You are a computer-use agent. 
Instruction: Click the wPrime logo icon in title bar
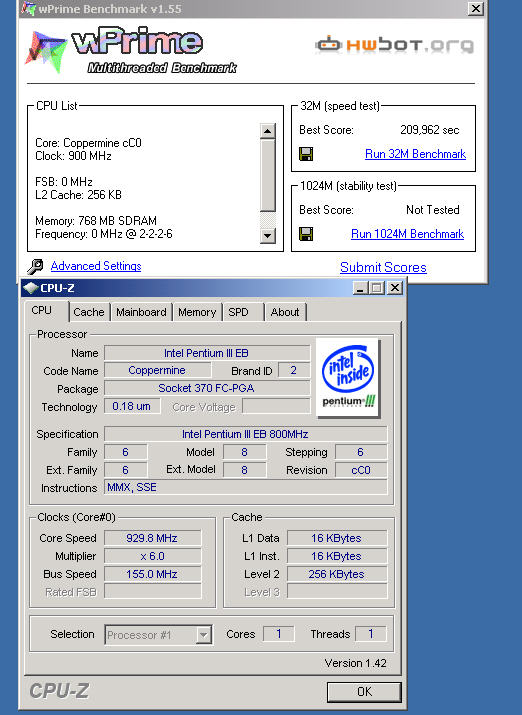pyautogui.click(x=29, y=8)
